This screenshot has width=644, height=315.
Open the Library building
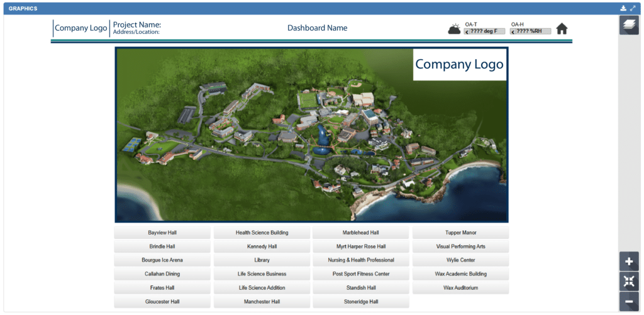coord(262,260)
